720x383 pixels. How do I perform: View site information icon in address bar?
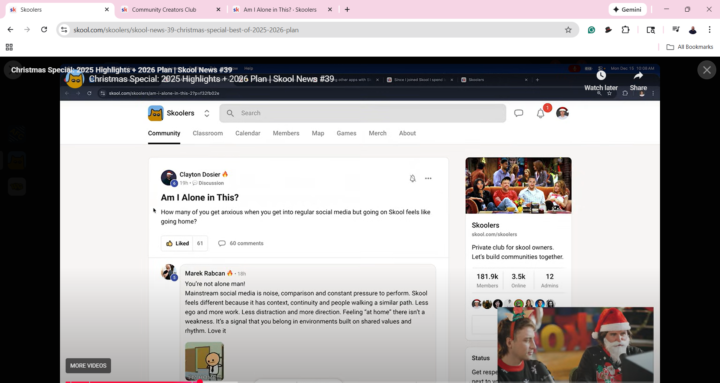[64, 30]
